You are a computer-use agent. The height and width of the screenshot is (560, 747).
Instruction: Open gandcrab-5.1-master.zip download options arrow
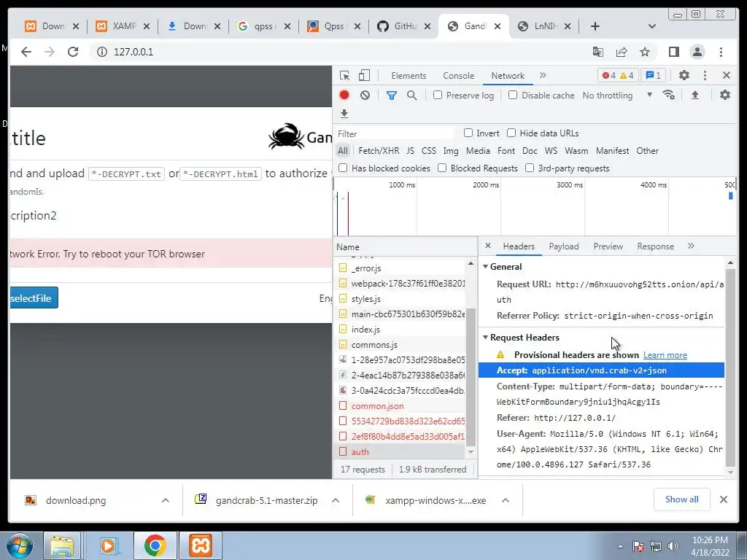(x=336, y=500)
